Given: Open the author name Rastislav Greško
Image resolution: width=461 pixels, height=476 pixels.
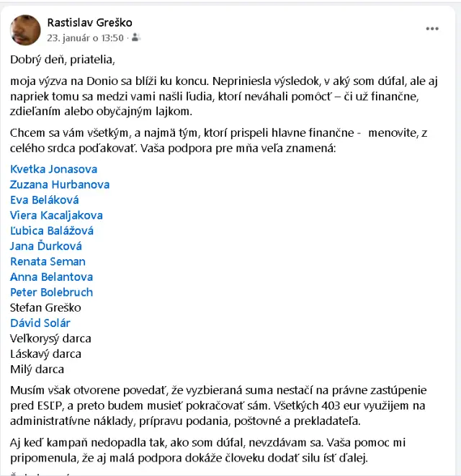Looking at the screenshot, I should point(89,23).
